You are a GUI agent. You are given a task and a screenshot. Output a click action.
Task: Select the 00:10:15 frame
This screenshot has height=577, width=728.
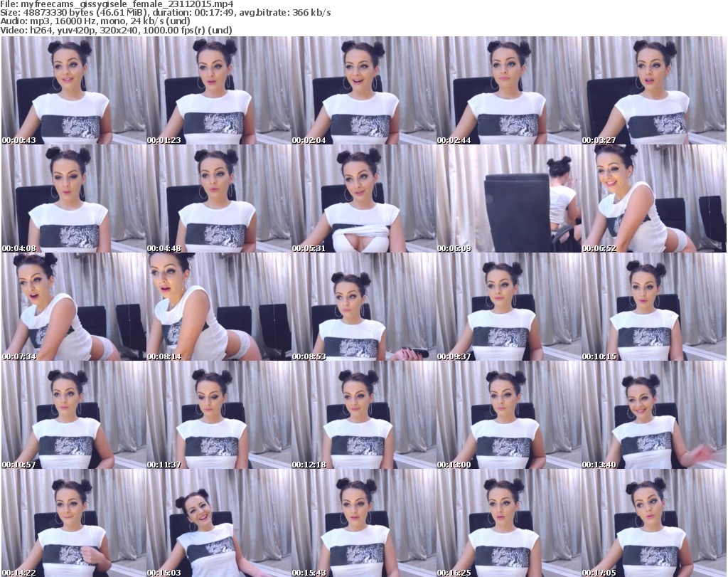(x=653, y=307)
